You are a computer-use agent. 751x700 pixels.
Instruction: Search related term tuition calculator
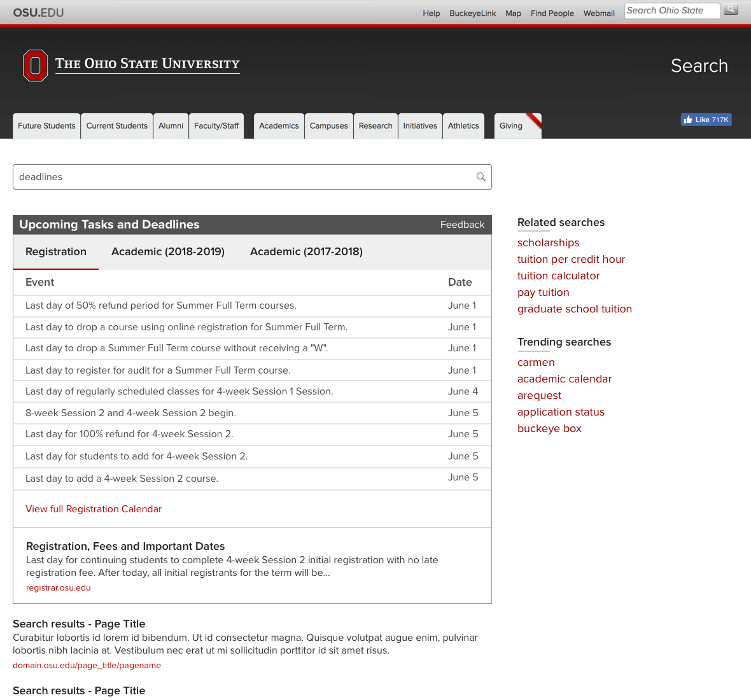pyautogui.click(x=558, y=276)
